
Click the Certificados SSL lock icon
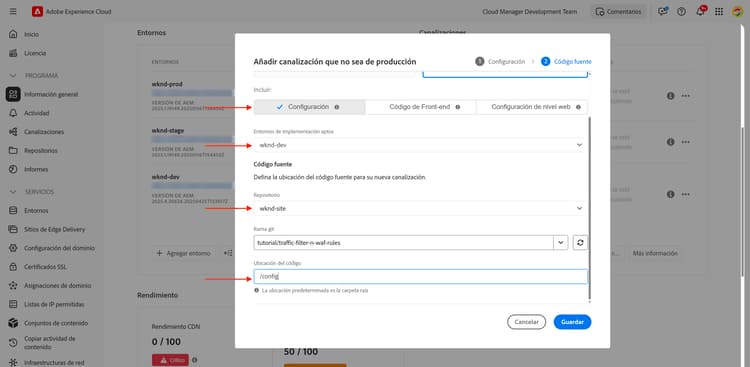point(13,267)
